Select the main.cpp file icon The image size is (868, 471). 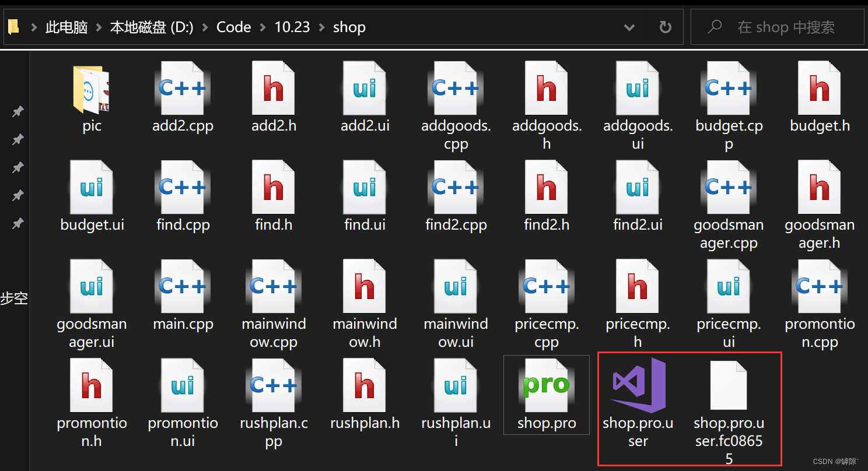pos(183,287)
